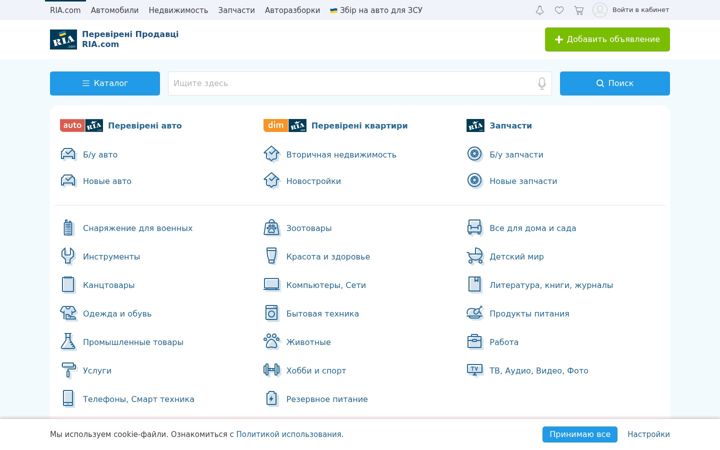Click the Детский мир text link

click(x=516, y=257)
